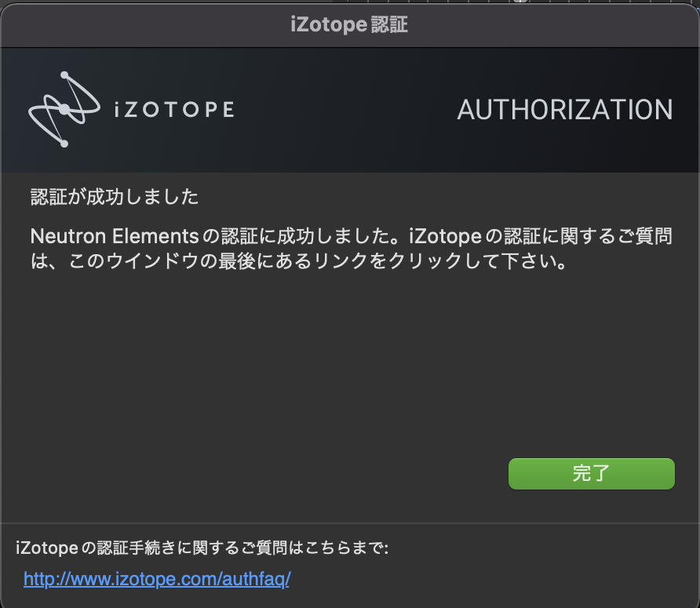Click the green 完了 button

point(592,474)
